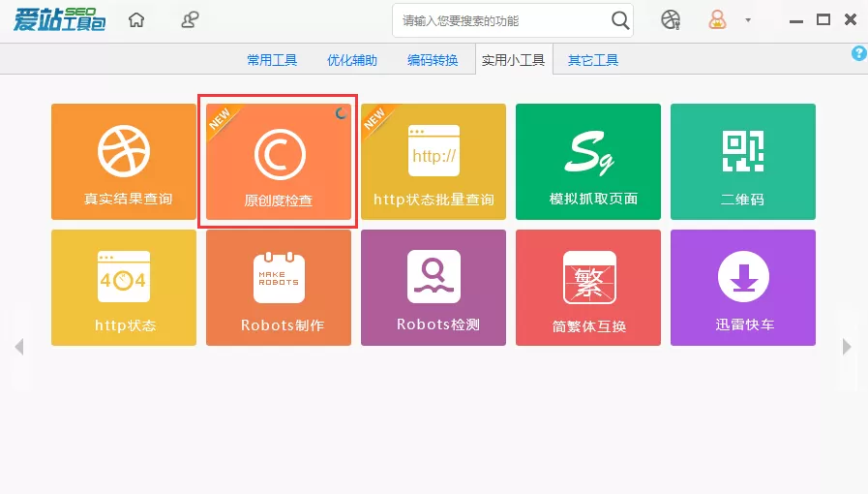
Task: Open the Robots制作 tool tile
Action: 279,288
